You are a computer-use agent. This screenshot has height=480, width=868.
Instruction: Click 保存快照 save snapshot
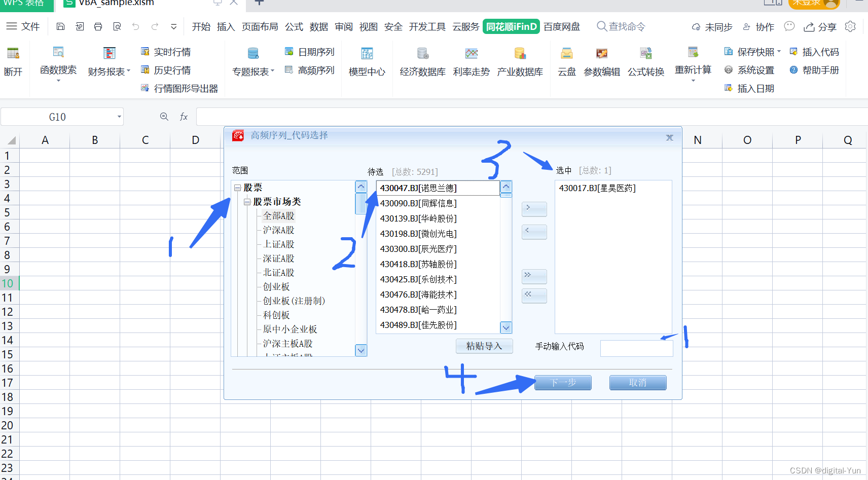(x=749, y=52)
